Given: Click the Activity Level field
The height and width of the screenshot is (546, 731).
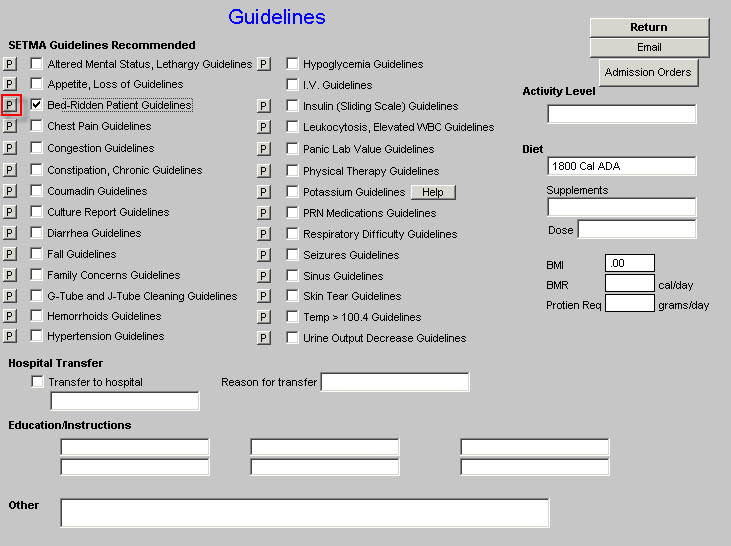Looking at the screenshot, I should click(x=622, y=114).
